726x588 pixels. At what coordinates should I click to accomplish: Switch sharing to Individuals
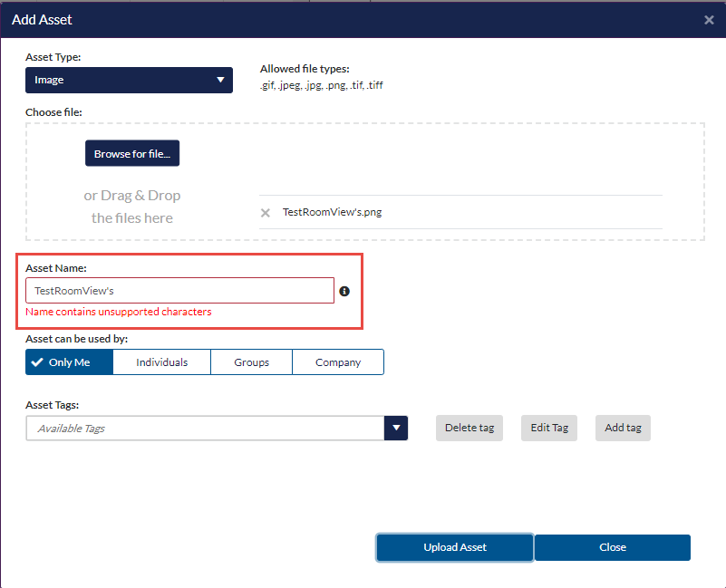pyautogui.click(x=162, y=362)
